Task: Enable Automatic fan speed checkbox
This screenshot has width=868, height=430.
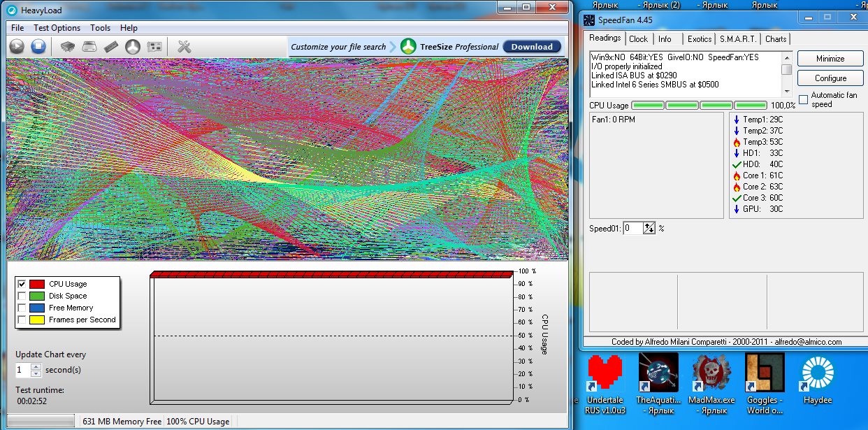Action: click(803, 99)
